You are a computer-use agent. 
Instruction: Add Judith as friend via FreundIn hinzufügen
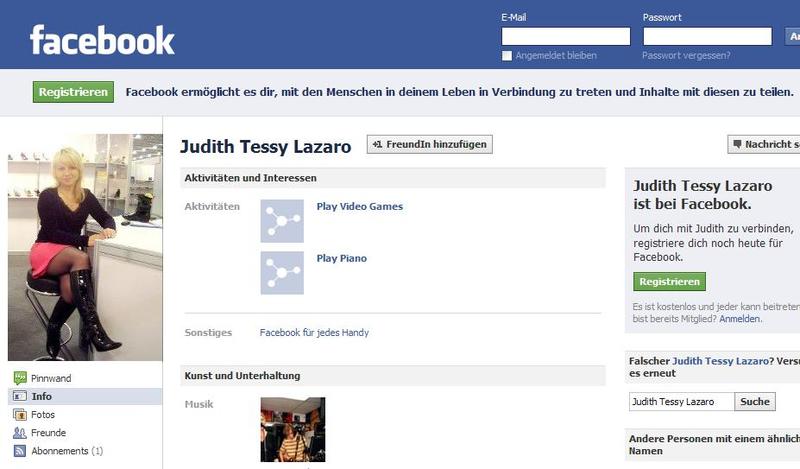click(x=430, y=144)
